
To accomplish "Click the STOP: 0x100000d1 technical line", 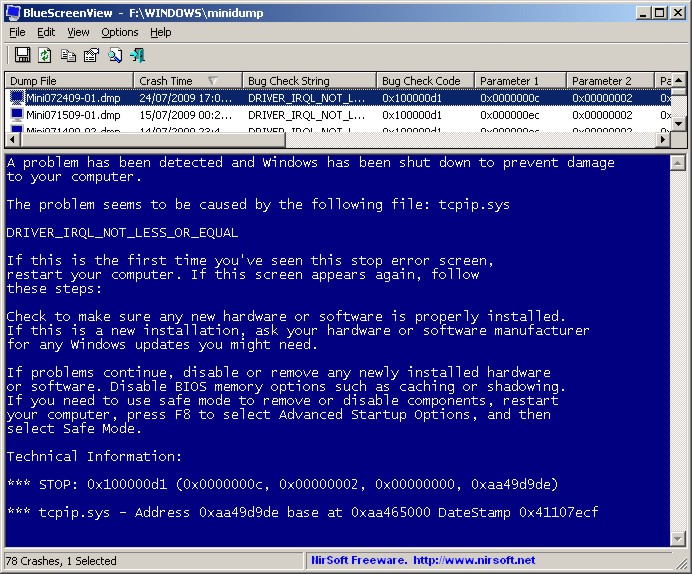I will click(283, 484).
